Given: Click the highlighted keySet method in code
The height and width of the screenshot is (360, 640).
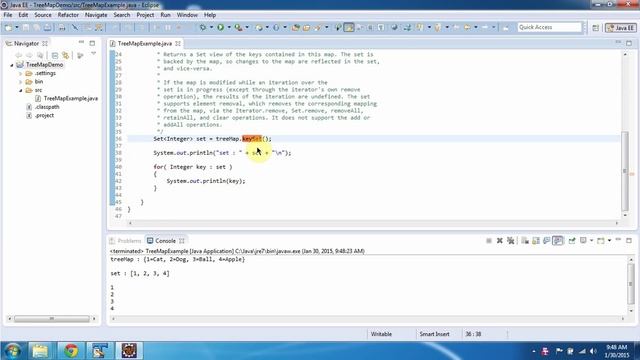Looking at the screenshot, I should click(x=252, y=139).
